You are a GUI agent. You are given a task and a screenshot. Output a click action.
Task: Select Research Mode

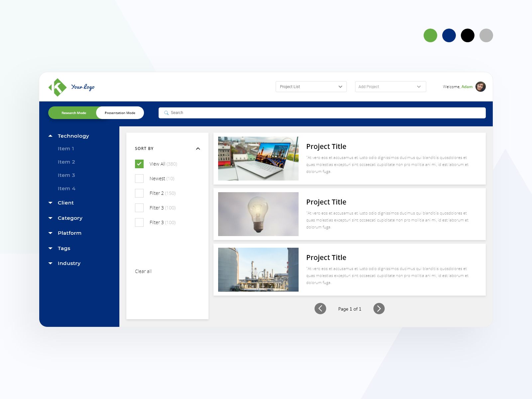click(73, 113)
